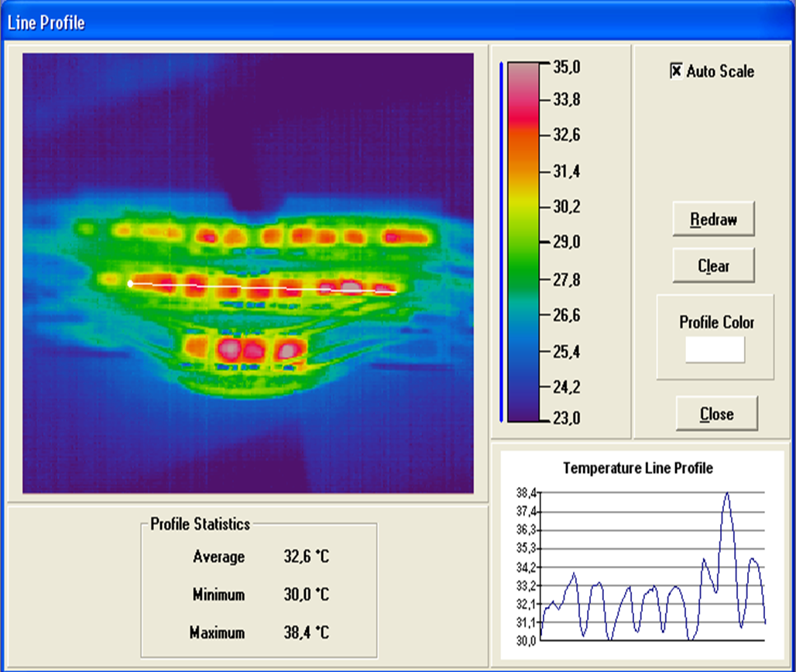This screenshot has width=796, height=672.
Task: Click the profile line's left start point
Action: 130,284
